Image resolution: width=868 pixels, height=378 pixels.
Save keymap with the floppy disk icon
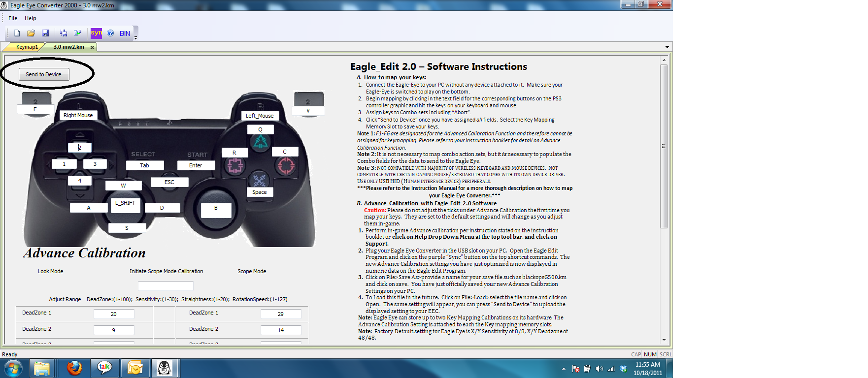[45, 33]
